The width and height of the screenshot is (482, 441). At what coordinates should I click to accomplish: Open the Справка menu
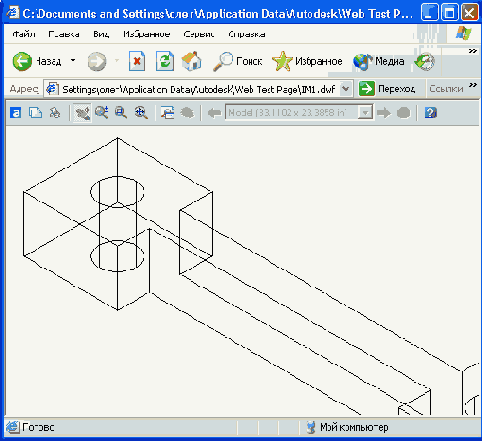point(247,34)
